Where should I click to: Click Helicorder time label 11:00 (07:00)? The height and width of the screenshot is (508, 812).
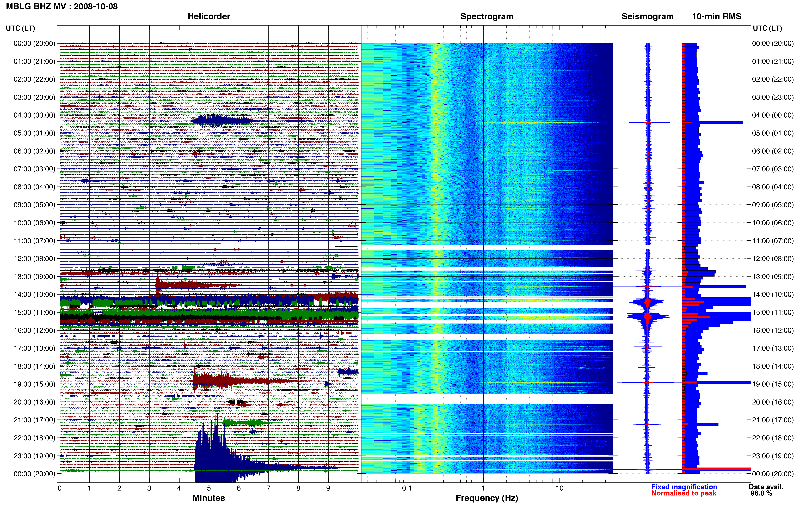pyautogui.click(x=34, y=241)
